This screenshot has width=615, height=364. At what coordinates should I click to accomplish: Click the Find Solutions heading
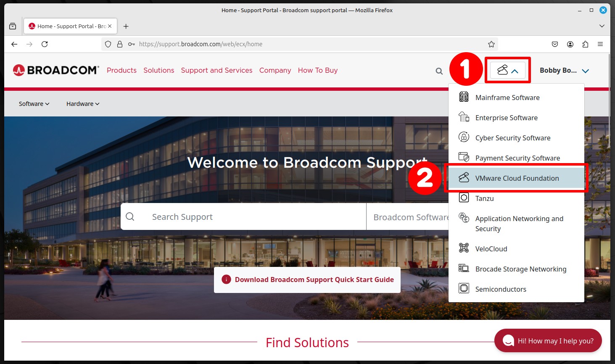307,343
